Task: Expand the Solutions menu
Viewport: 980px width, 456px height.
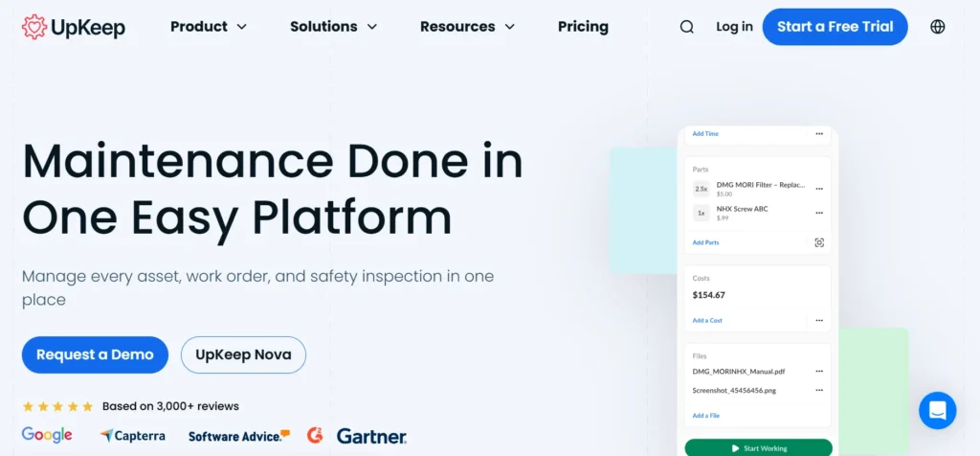Action: pyautogui.click(x=333, y=27)
